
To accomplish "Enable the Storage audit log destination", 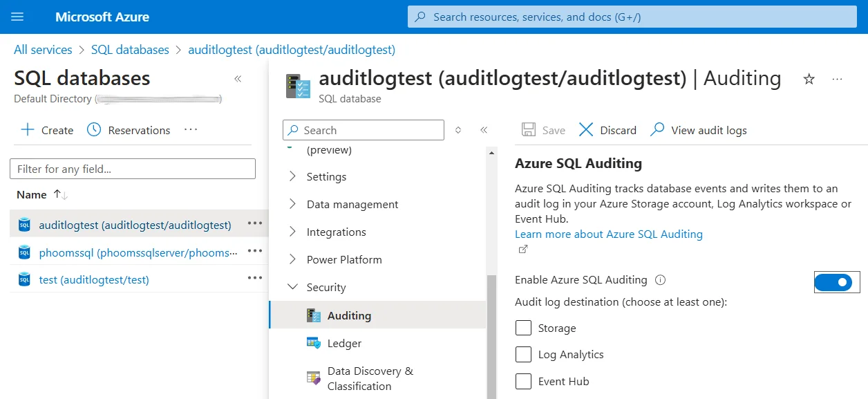I will [x=523, y=328].
